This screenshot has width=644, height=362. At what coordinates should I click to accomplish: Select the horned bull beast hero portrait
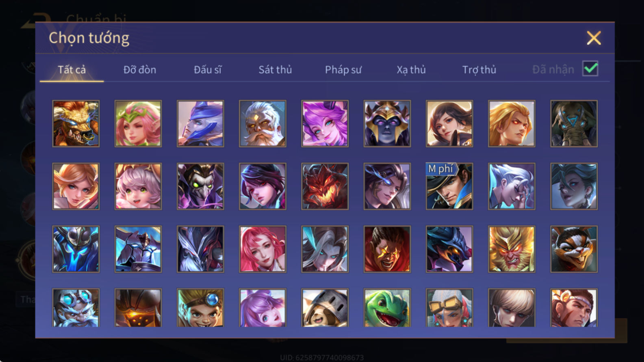pyautogui.click(x=76, y=123)
